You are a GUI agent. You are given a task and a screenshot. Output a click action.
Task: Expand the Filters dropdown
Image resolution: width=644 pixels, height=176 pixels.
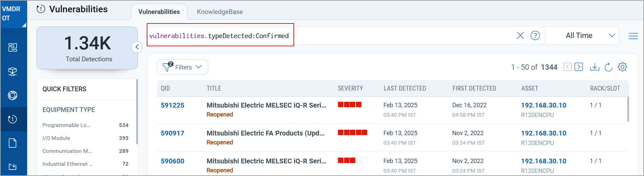(182, 67)
